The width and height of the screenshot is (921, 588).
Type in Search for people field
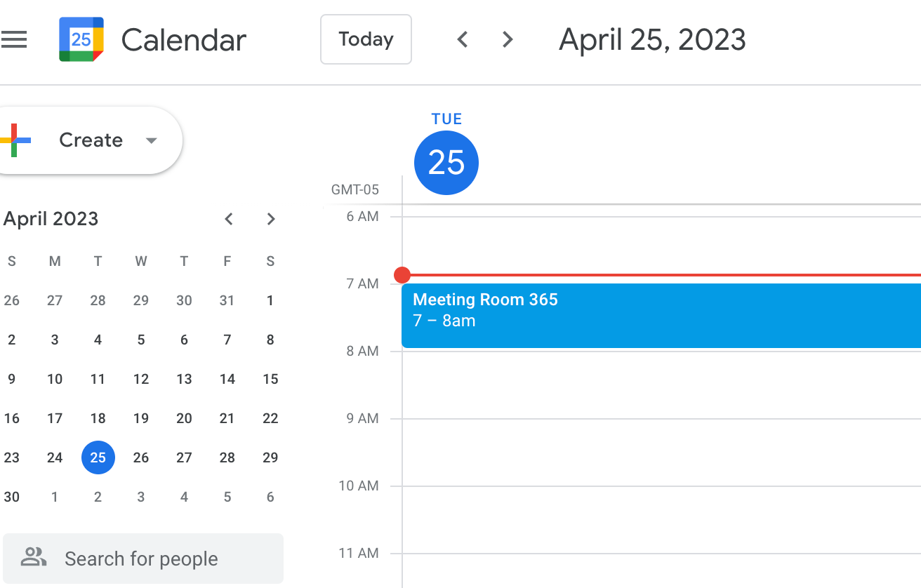[154, 559]
